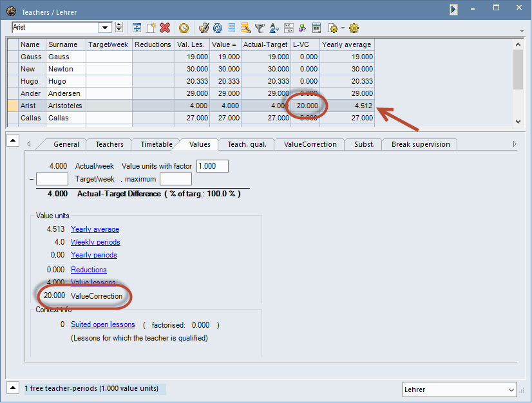The width and height of the screenshot is (532, 403).
Task: Expand the arrow beside the page settings icon
Action: 343,28
